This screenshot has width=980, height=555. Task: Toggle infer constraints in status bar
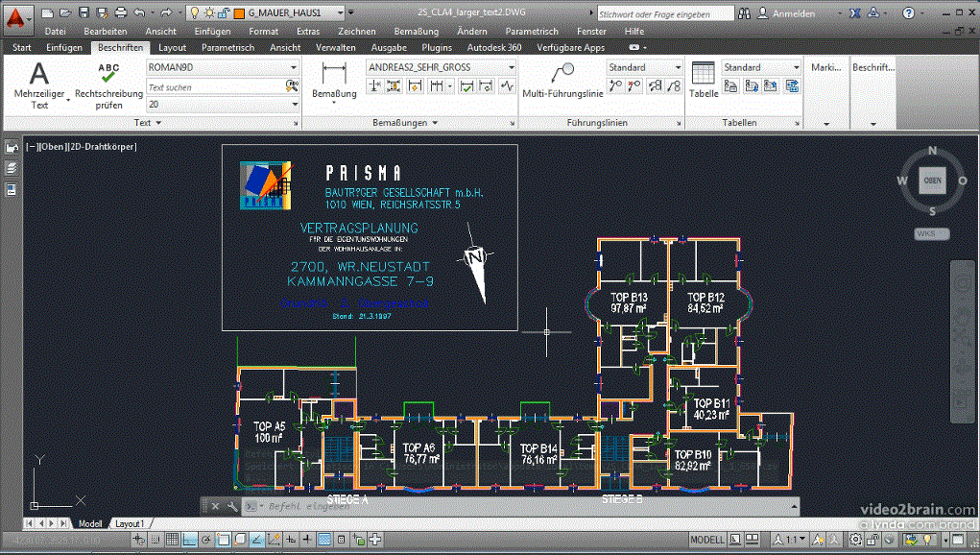pyautogui.click(x=139, y=539)
